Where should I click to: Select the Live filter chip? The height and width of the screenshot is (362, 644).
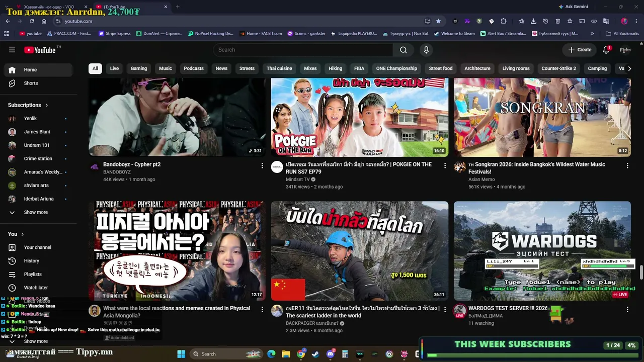114,68
